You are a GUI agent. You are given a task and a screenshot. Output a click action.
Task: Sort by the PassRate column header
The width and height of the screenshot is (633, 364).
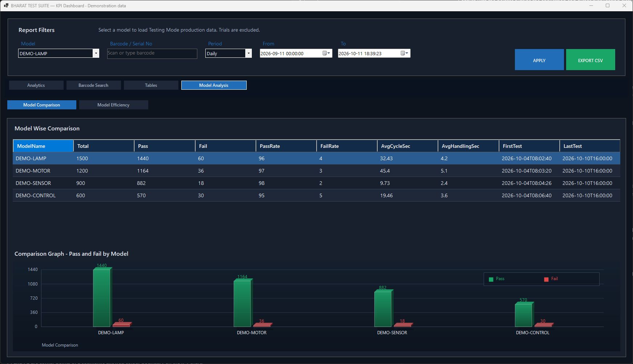pos(286,146)
